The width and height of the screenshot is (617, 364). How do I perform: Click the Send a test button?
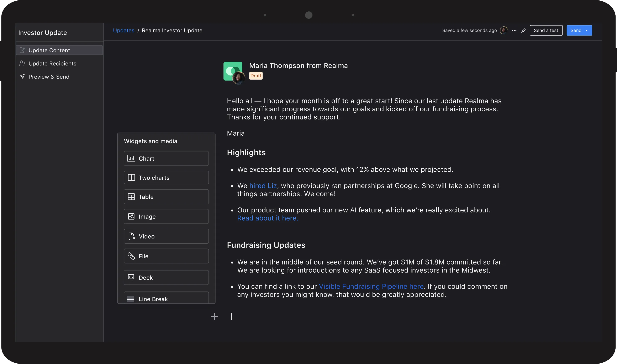tap(546, 30)
